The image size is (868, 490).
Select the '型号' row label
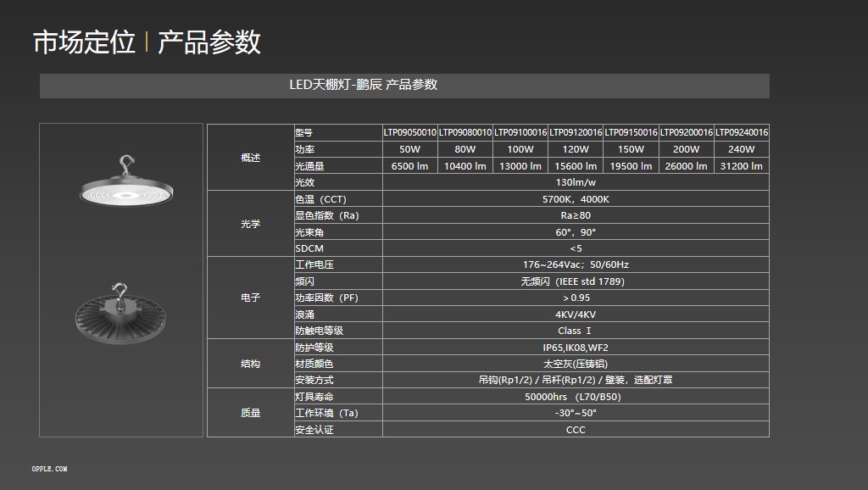(304, 133)
